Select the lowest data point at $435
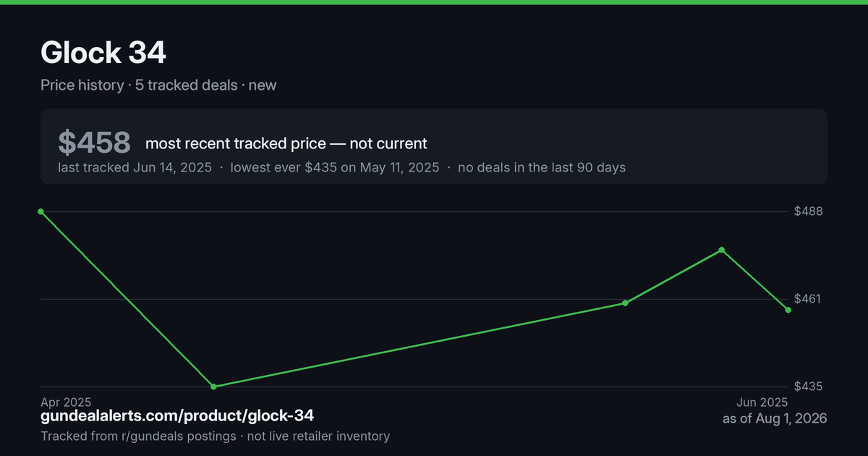 pyautogui.click(x=213, y=387)
